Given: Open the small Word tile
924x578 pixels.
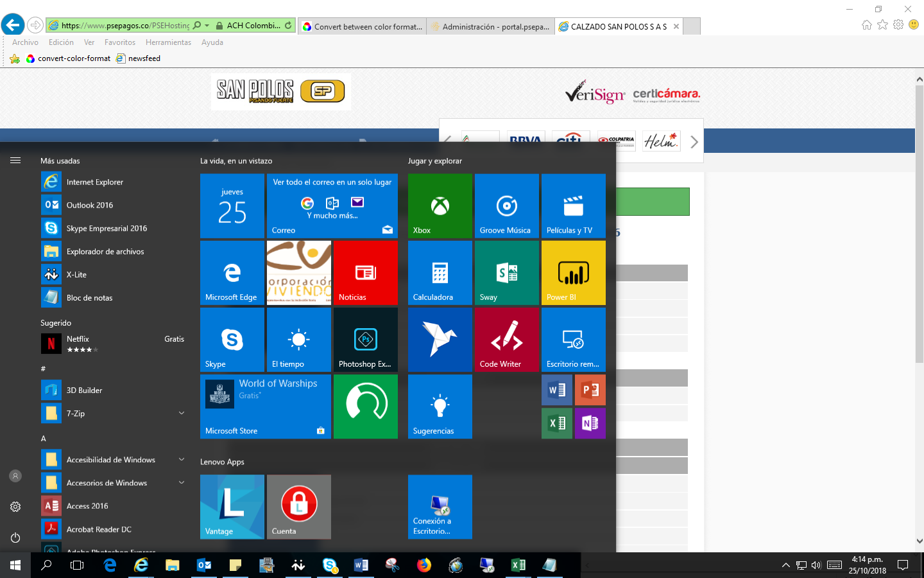Looking at the screenshot, I should (557, 390).
